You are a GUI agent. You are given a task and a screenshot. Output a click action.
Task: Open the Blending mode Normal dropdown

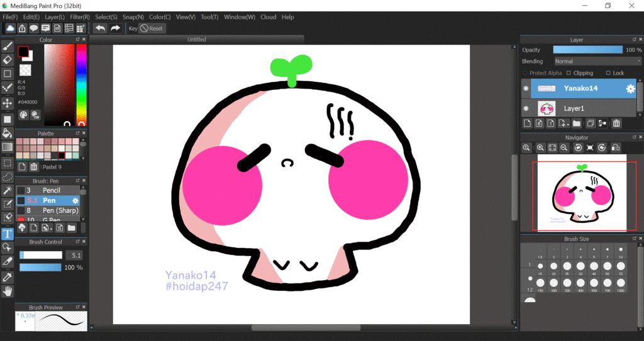click(597, 61)
